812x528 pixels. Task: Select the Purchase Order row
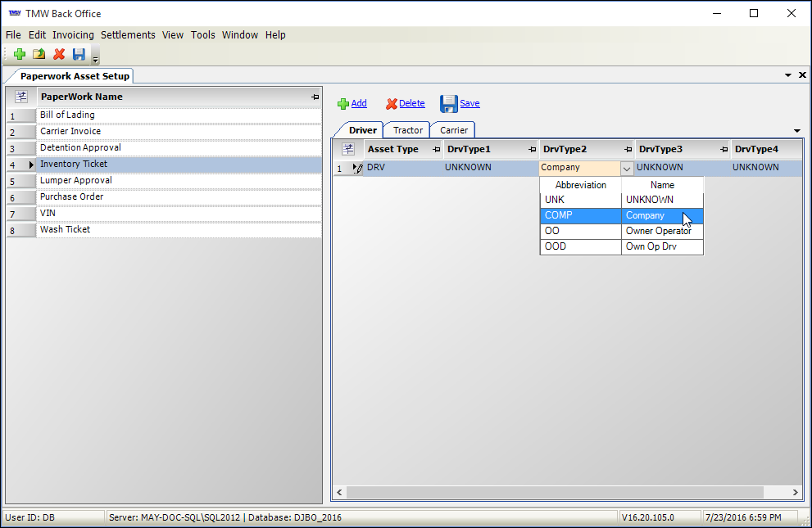pyautogui.click(x=179, y=197)
